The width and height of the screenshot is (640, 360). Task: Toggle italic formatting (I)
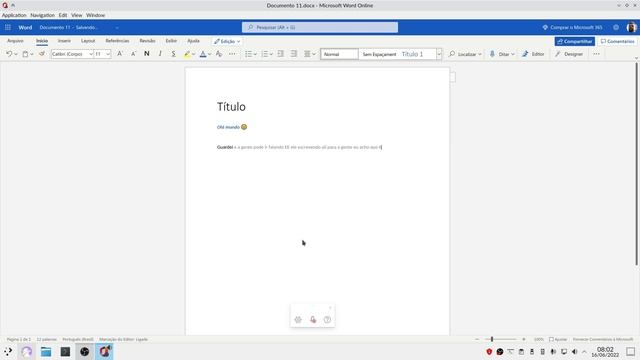pyautogui.click(x=160, y=54)
